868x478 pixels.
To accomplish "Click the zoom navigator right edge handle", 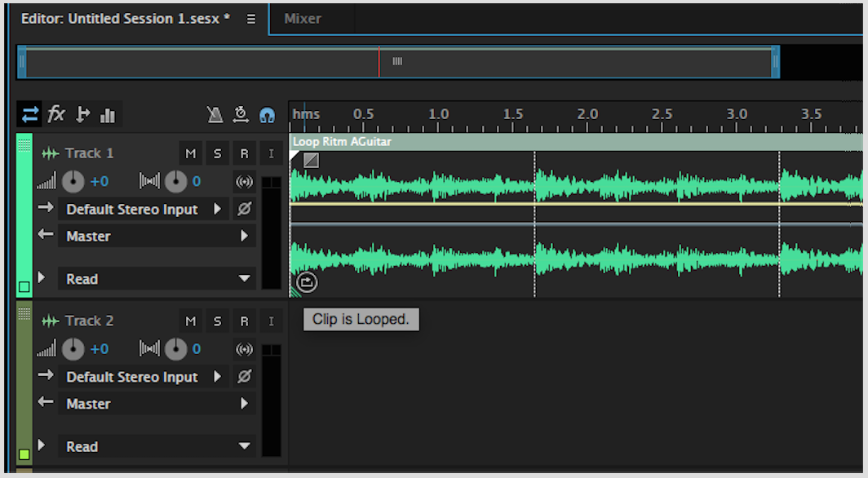I will 776,62.
